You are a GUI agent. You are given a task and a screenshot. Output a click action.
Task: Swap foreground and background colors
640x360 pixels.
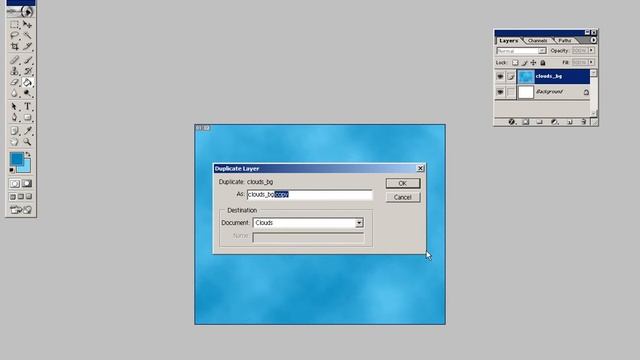[28, 154]
